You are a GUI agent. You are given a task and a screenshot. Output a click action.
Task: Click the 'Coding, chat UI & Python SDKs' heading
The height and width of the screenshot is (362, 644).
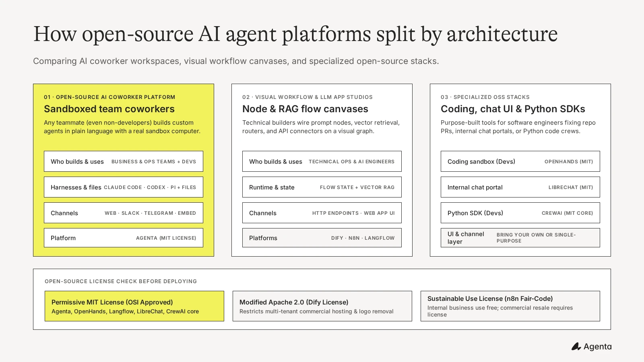513,109
